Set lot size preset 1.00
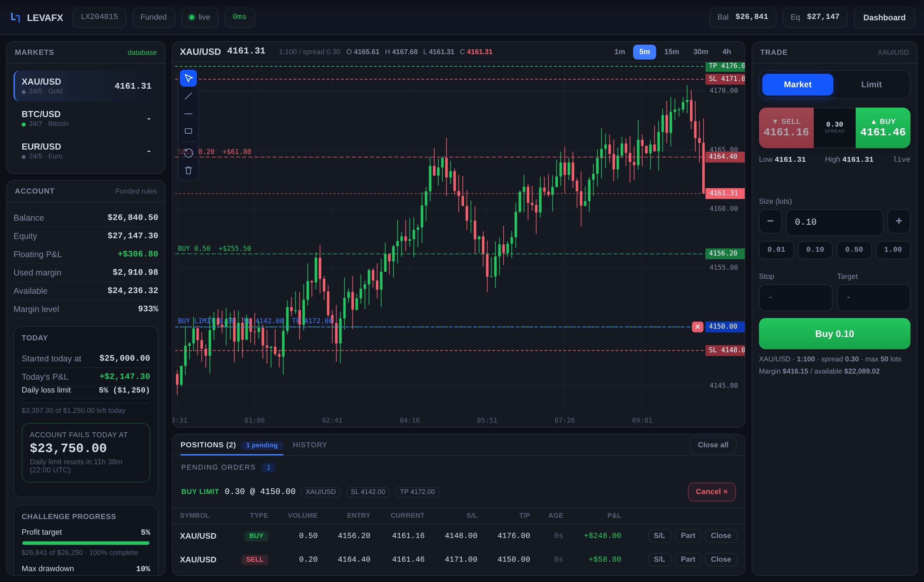 click(893, 250)
